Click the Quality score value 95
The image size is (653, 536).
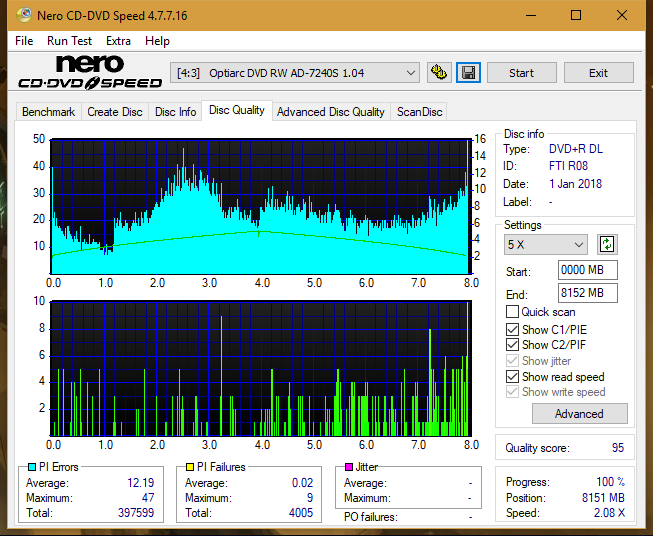pyautogui.click(x=618, y=448)
